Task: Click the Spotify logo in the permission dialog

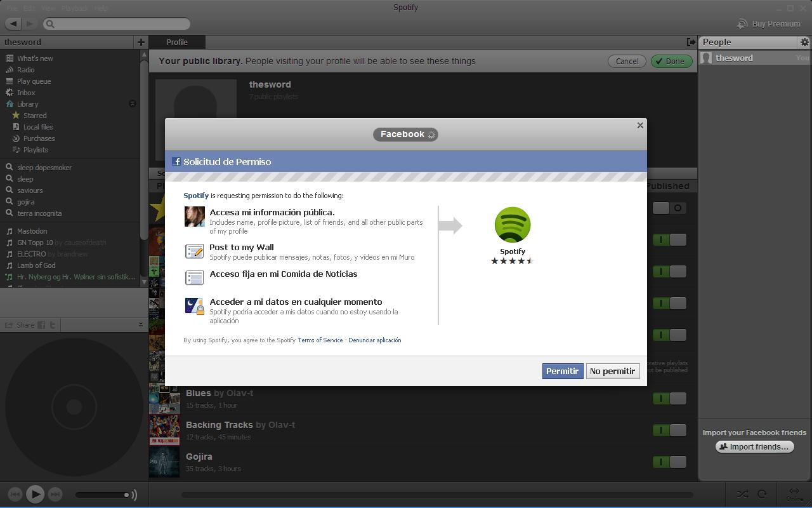Action: pyautogui.click(x=512, y=225)
